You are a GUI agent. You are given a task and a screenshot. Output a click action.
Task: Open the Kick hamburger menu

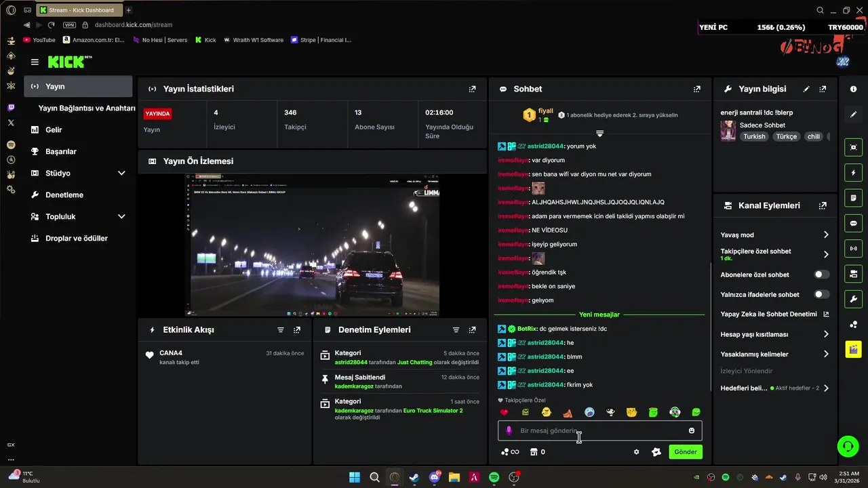[35, 62]
